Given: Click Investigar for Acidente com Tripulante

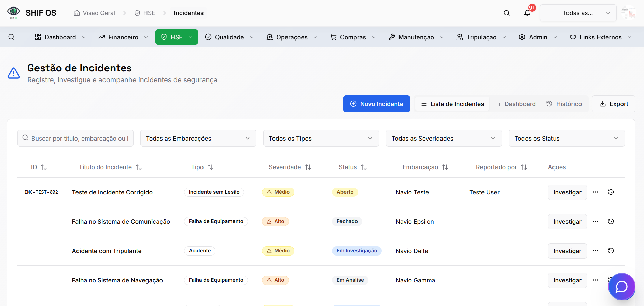Looking at the screenshot, I should 567,251.
